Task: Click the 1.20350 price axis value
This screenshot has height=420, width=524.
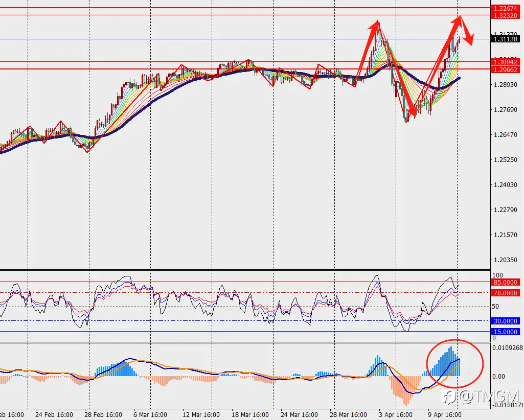Action: click(505, 260)
